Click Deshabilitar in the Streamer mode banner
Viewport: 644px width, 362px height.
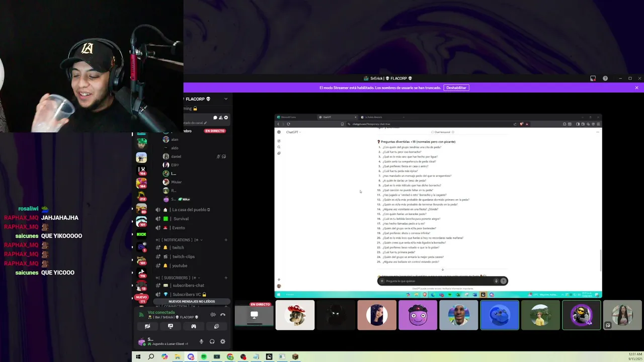coord(456,87)
